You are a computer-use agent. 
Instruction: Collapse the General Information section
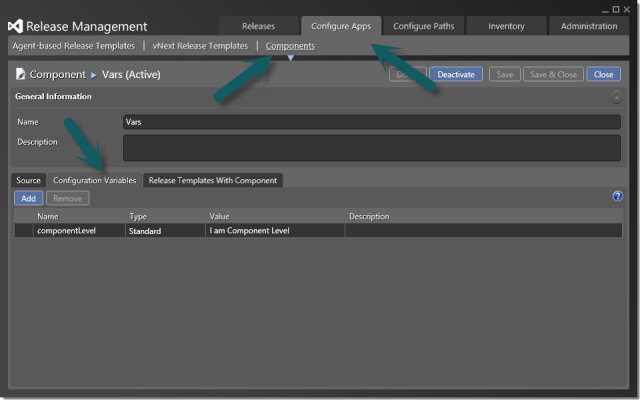616,97
